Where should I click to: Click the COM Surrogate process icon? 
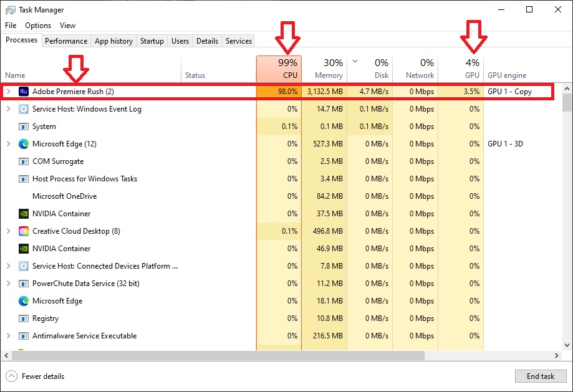click(x=24, y=161)
